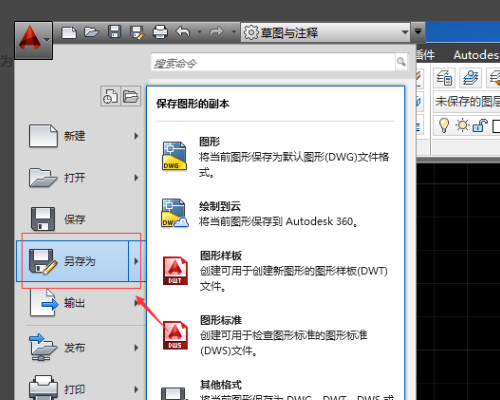Select the 另存为 menu item
This screenshot has height=400, width=500.
[x=72, y=261]
